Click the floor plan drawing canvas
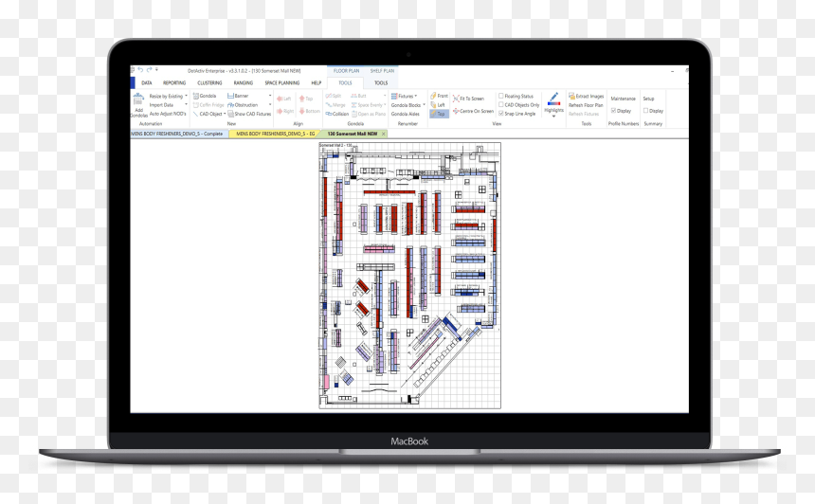815x504 pixels. [x=409, y=276]
